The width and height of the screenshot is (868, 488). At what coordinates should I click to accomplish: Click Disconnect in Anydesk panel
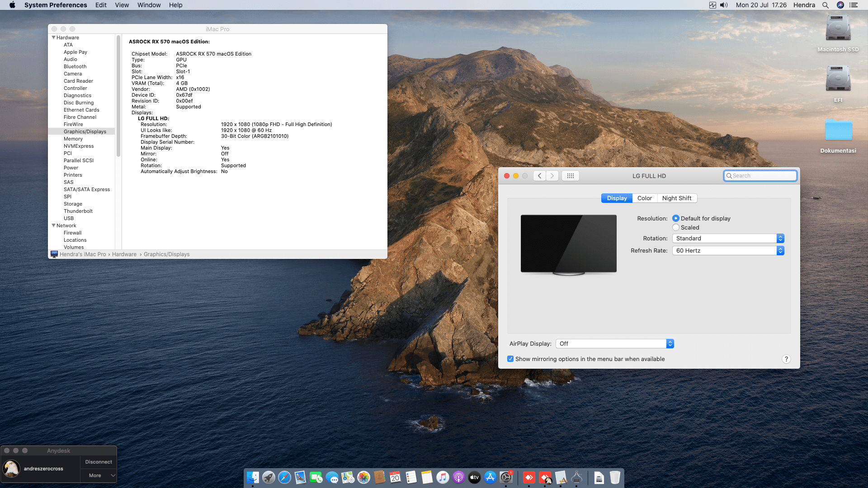click(99, 462)
